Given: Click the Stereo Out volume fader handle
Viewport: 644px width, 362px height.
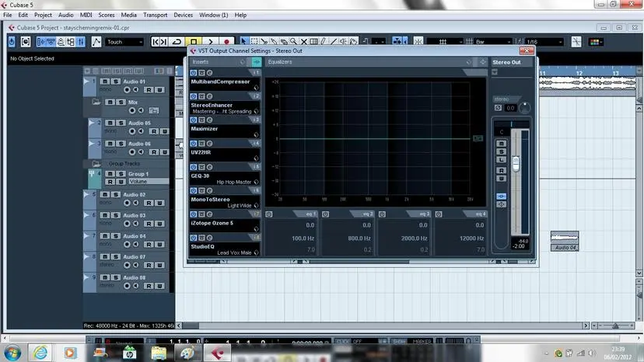Looking at the screenshot, I should click(516, 163).
